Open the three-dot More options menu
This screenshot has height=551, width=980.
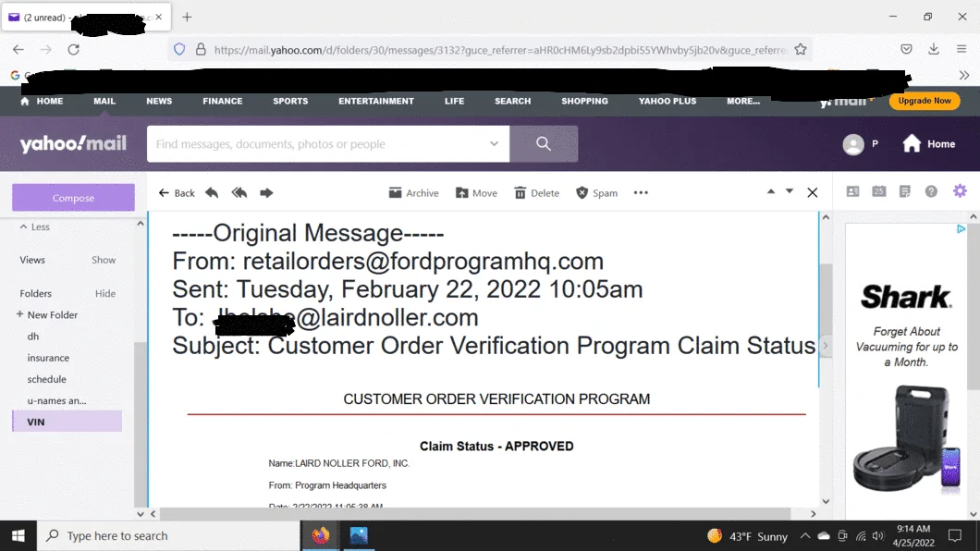tap(641, 192)
